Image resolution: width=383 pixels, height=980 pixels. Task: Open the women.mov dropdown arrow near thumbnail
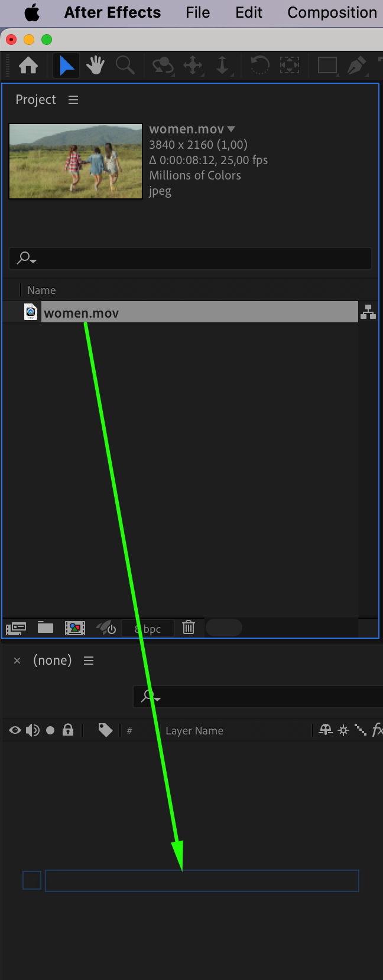(x=231, y=129)
